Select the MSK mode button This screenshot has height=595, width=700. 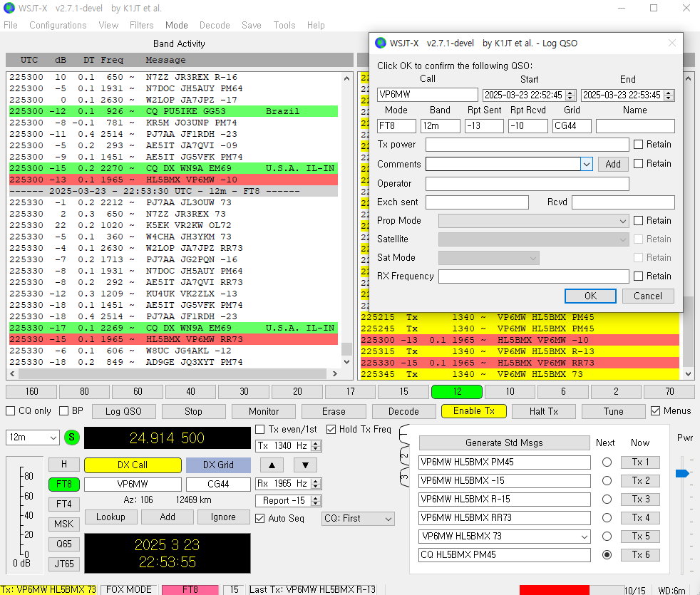click(x=64, y=524)
